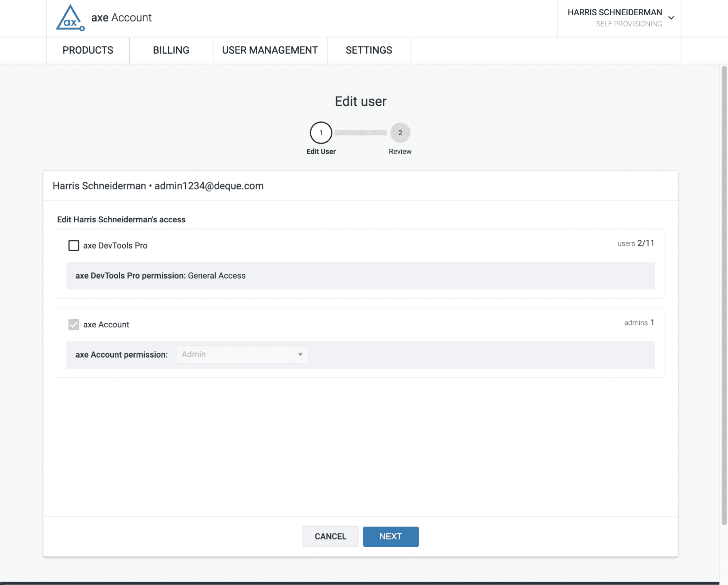Viewport: 728px width, 585px height.
Task: Select step 2 Review circle
Action: point(400,133)
